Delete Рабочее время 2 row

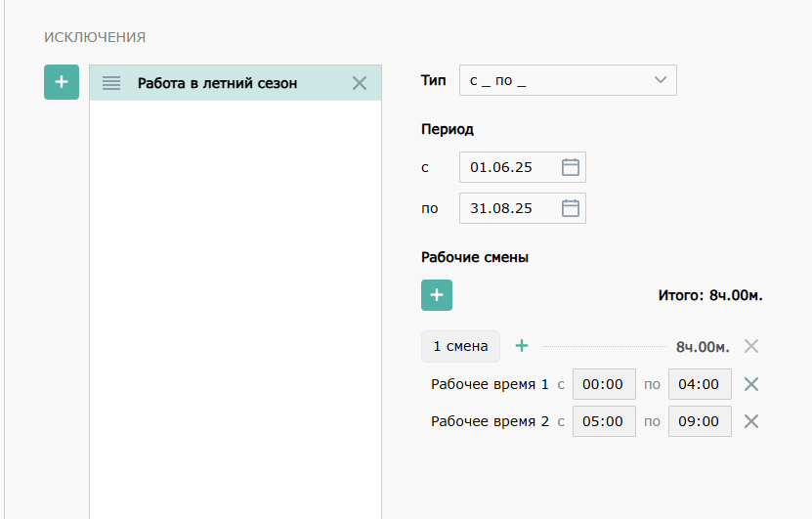click(750, 421)
